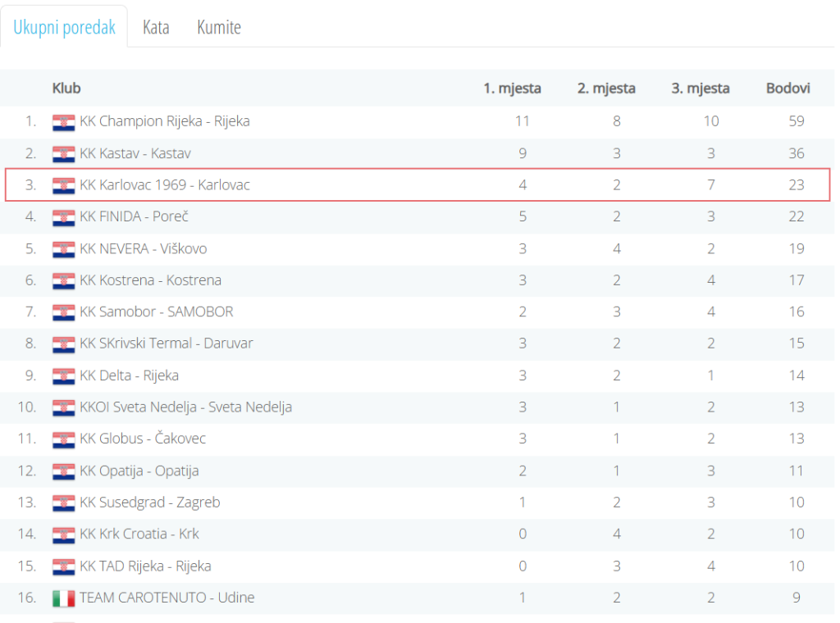
Task: Click the flag icon beside KK Globus
Action: (63, 439)
